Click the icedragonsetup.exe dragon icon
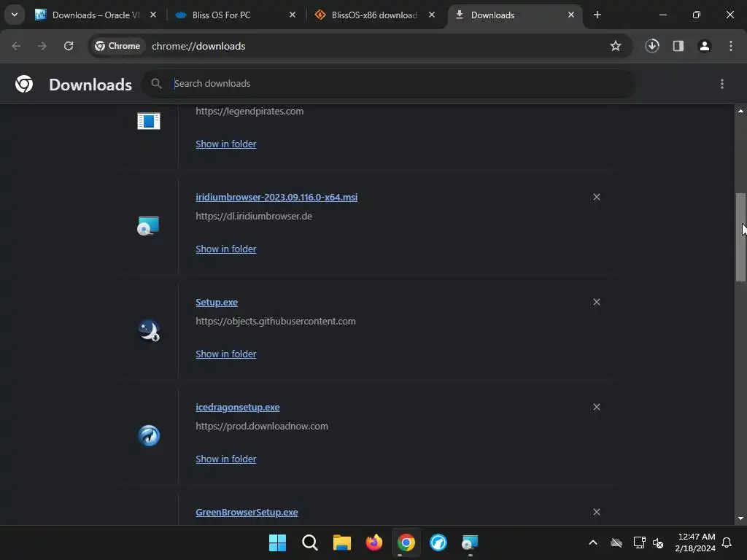This screenshot has height=560, width=747. [149, 436]
